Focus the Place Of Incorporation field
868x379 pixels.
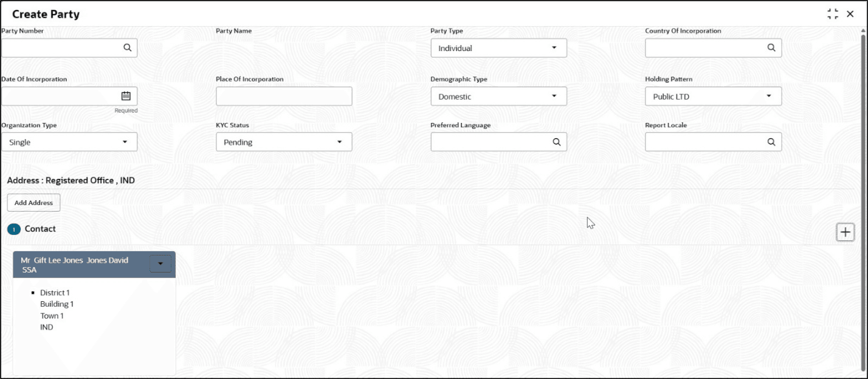[284, 96]
